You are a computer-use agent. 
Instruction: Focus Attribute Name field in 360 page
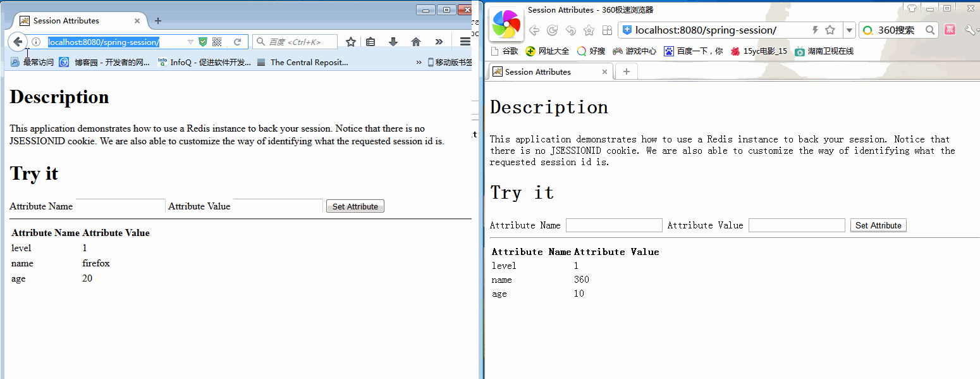[x=614, y=225]
